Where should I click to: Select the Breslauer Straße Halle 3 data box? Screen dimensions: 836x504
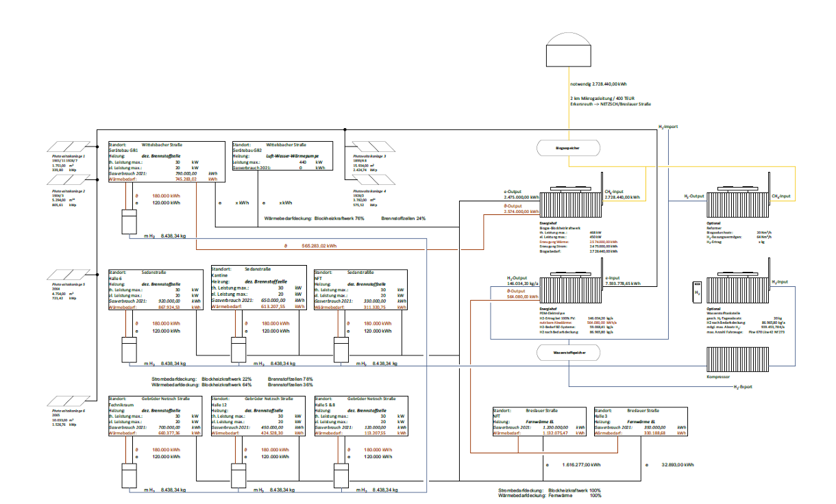click(642, 421)
